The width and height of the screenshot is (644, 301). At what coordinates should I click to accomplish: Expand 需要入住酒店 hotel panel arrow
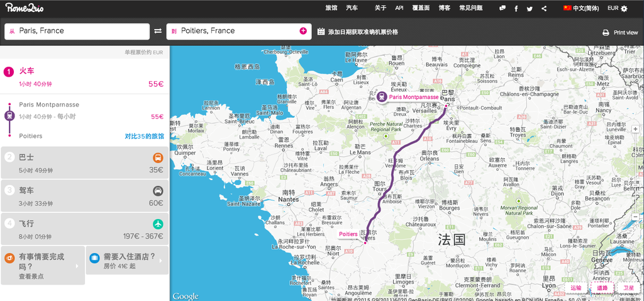(x=160, y=261)
